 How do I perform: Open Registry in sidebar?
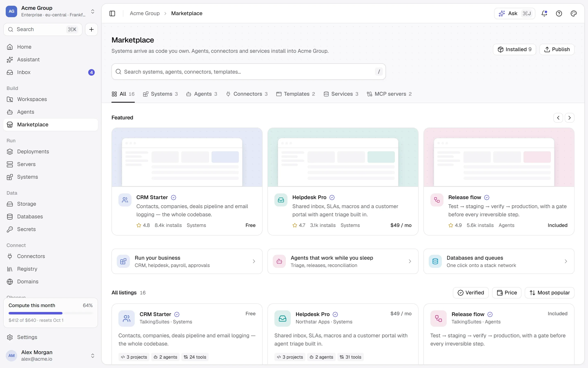[51, 269]
